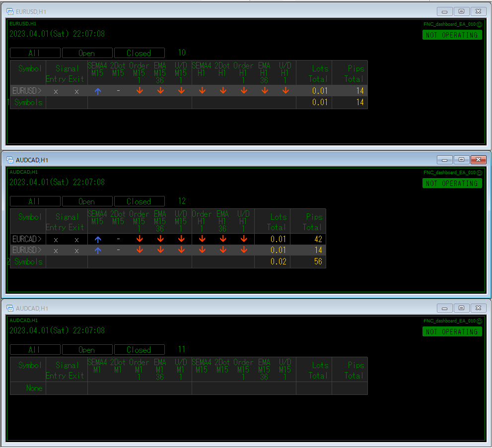This screenshot has height=448, width=492.
Task: Click the EURCAD row Order H1 down arrow
Action: tap(202, 239)
